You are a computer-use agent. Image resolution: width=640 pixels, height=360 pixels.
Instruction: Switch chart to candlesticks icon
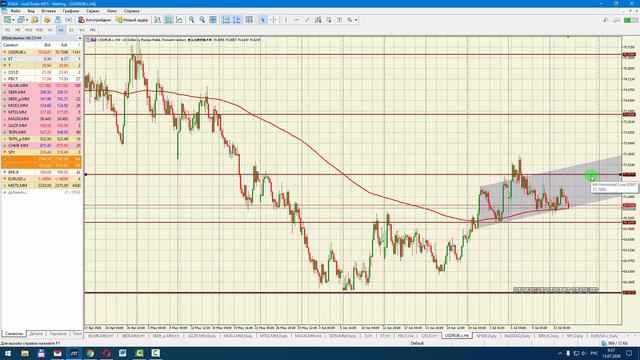(168, 20)
